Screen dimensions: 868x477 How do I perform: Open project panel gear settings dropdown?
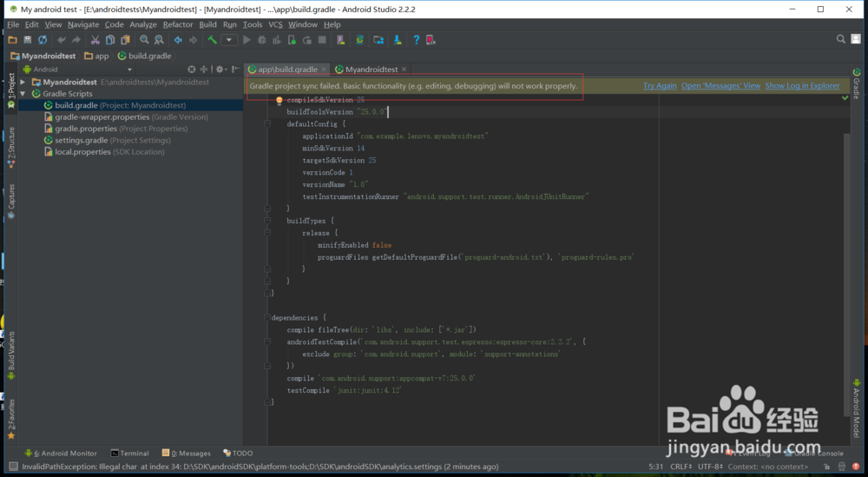(x=220, y=70)
